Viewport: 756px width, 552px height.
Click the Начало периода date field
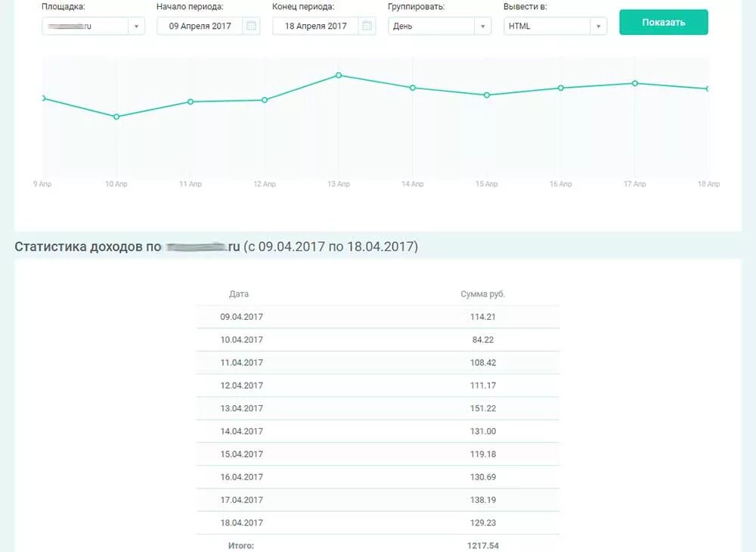coord(200,25)
